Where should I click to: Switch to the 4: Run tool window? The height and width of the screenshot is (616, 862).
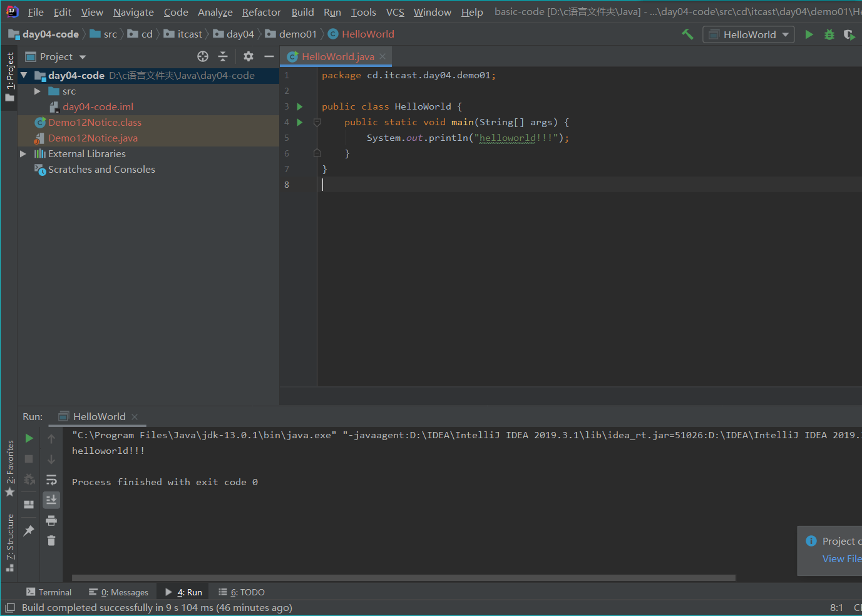tap(183, 592)
